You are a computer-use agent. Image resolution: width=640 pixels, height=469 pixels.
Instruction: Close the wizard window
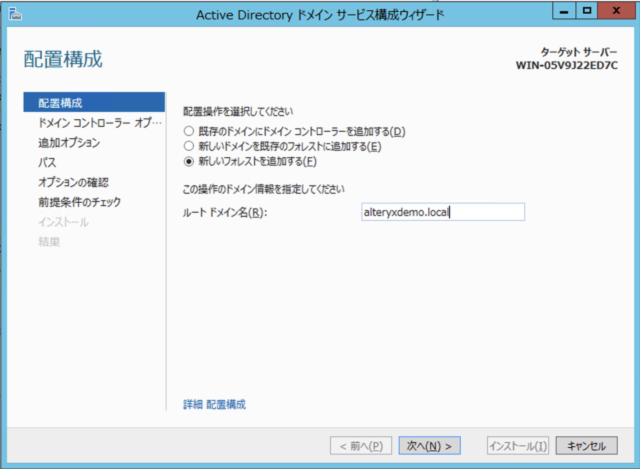616,11
